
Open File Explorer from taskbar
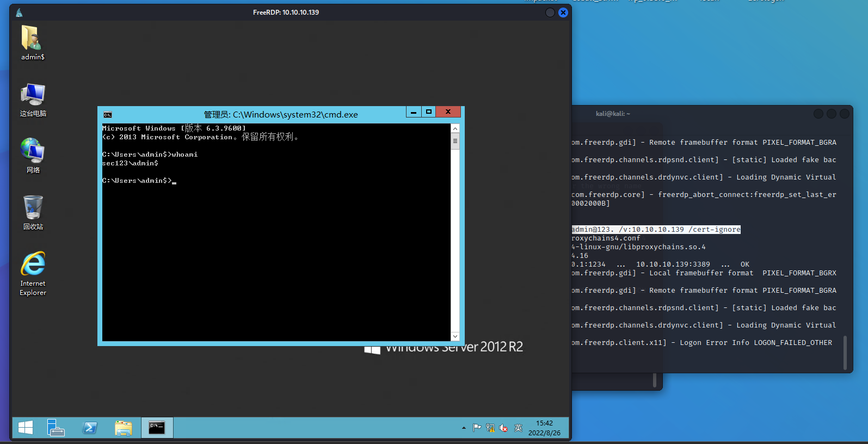124,428
